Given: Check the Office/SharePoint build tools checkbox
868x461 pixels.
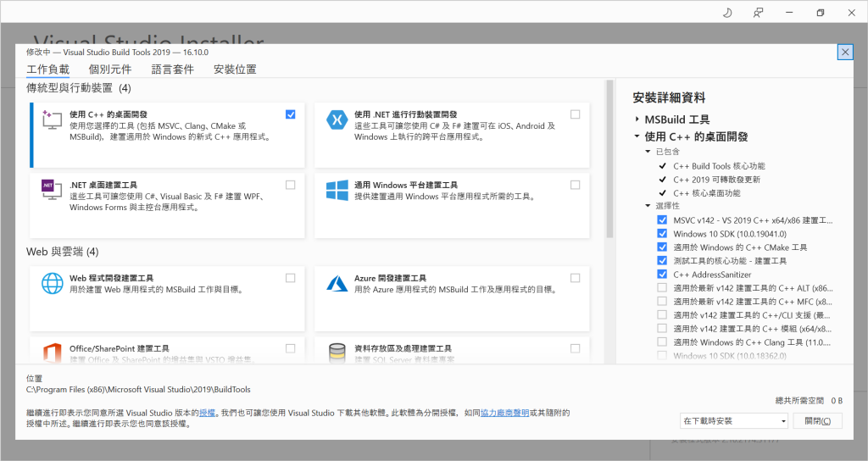Looking at the screenshot, I should [x=291, y=348].
